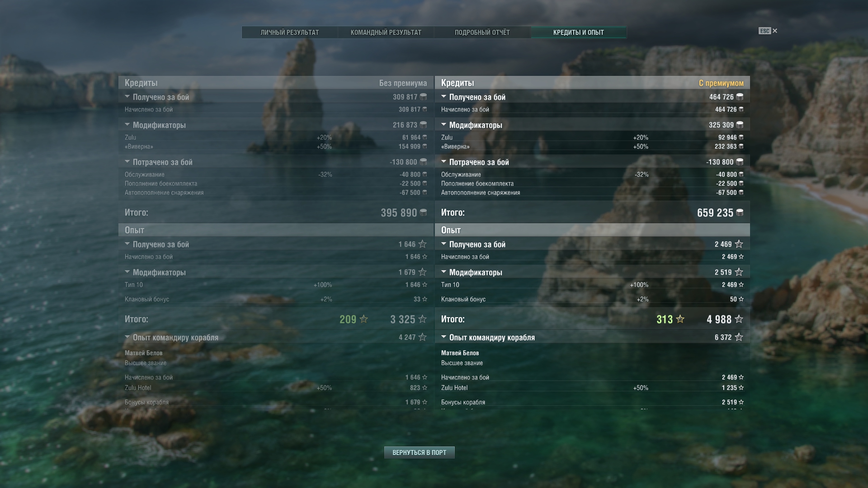868x488 pixels.
Task: Click the star icon beside 4 988 experience
Action: point(739,319)
